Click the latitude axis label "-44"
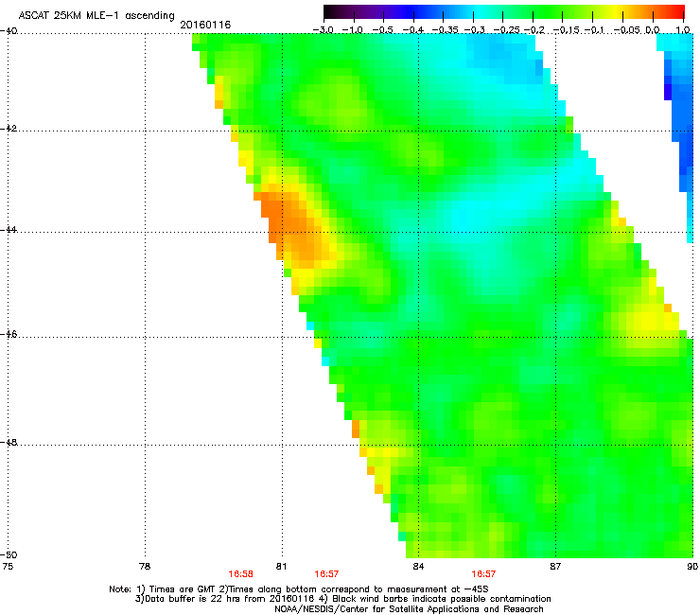The height and width of the screenshot is (615, 700). 9,230
